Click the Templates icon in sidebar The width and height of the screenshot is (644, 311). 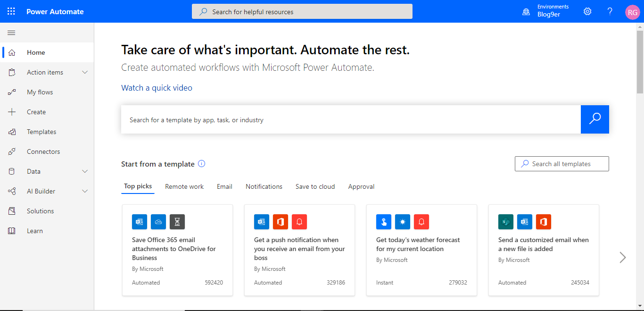(x=12, y=132)
